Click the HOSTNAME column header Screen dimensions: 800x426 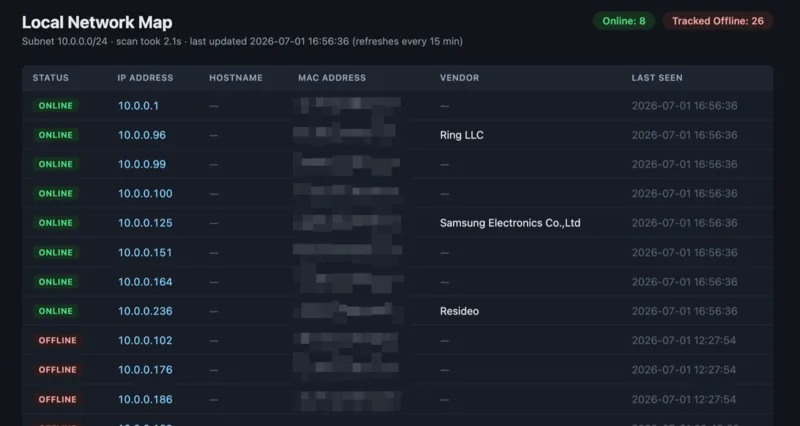236,78
